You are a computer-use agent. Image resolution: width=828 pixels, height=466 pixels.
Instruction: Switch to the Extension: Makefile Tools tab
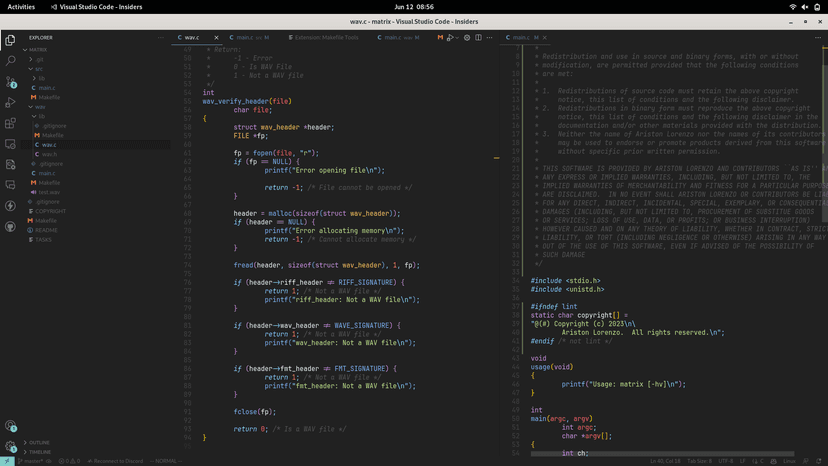(323, 38)
